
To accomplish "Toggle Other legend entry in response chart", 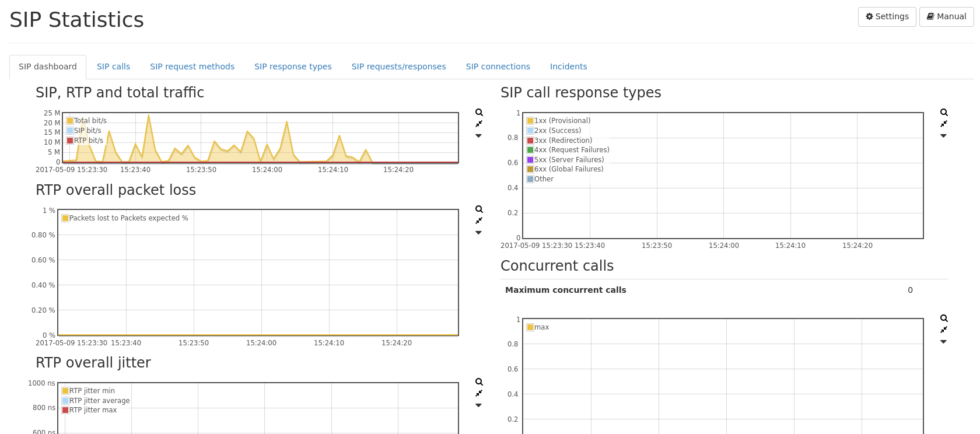I will click(540, 179).
